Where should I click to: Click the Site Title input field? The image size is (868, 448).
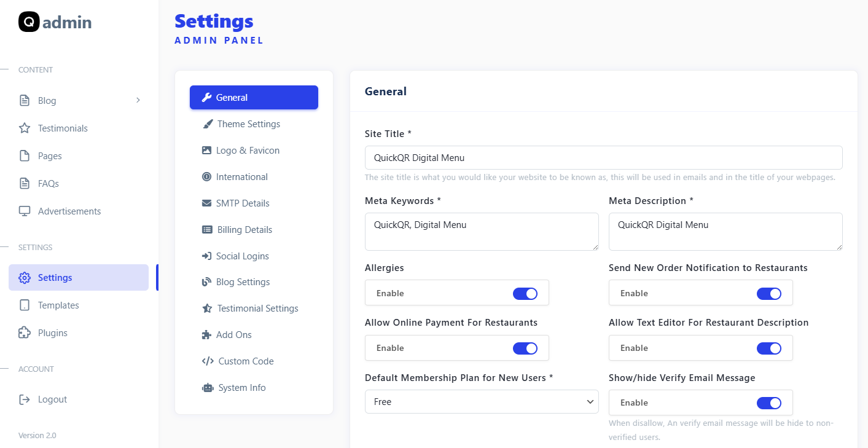click(x=603, y=158)
